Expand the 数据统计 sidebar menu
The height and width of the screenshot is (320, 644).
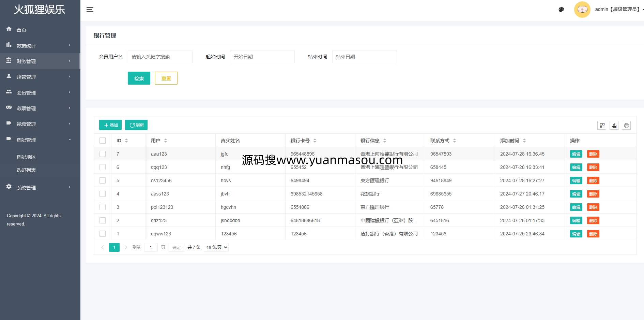[x=40, y=46]
